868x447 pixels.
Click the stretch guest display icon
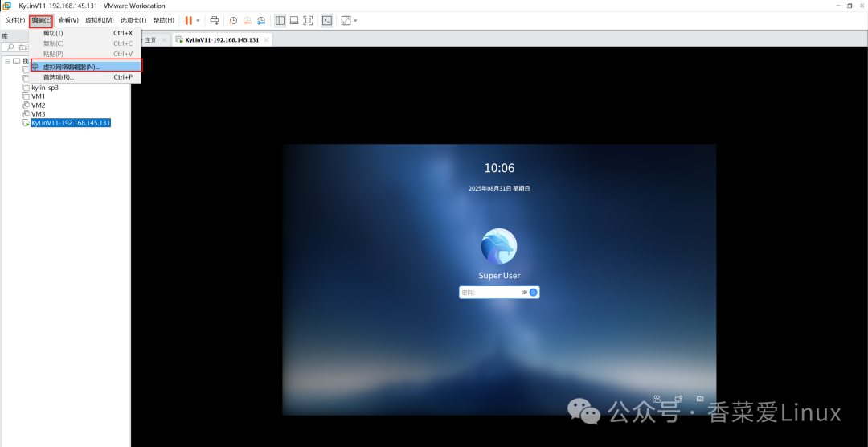point(346,20)
